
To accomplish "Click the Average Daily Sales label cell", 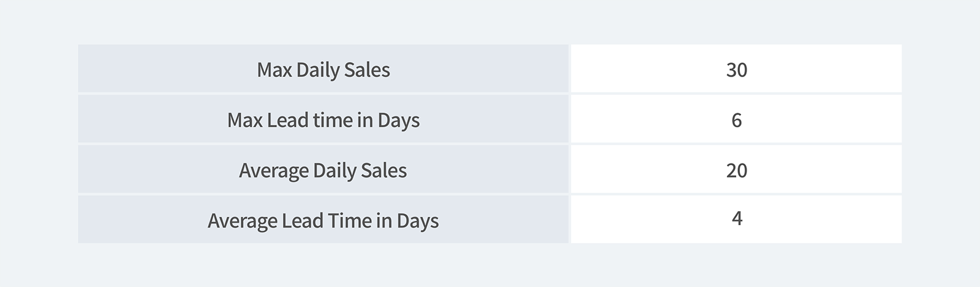I will click(323, 170).
